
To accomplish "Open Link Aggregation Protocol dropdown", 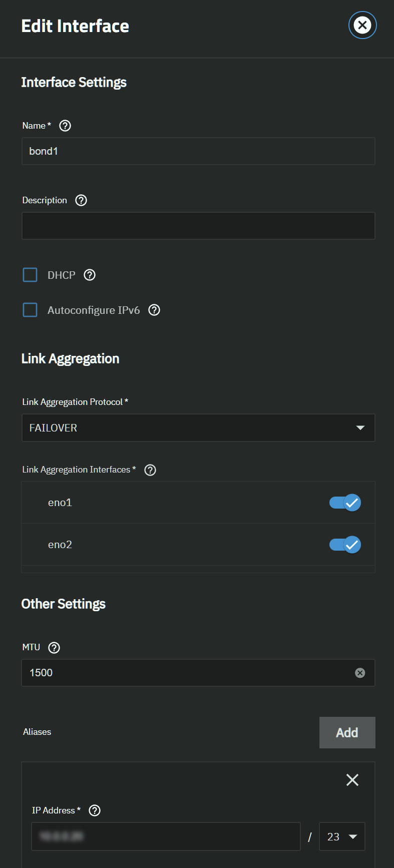I will pyautogui.click(x=198, y=428).
